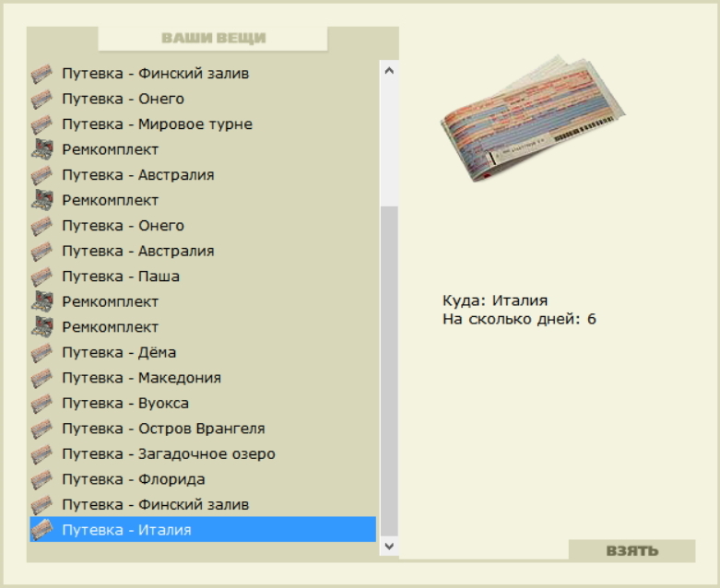Click the toolbox icon of Ремкомплект just below Путевка - Паша
The width and height of the screenshot is (720, 588).
click(41, 302)
